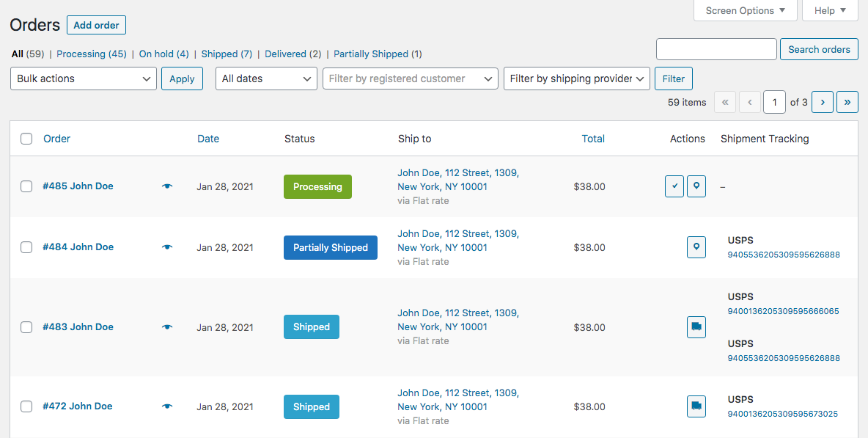Open the All dates filter dropdown
868x438 pixels.
[265, 79]
